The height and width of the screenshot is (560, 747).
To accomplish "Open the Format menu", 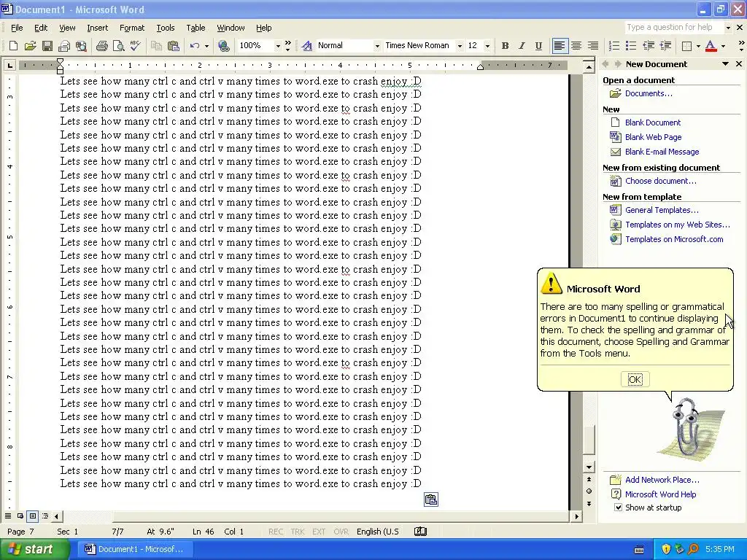I will click(x=132, y=28).
